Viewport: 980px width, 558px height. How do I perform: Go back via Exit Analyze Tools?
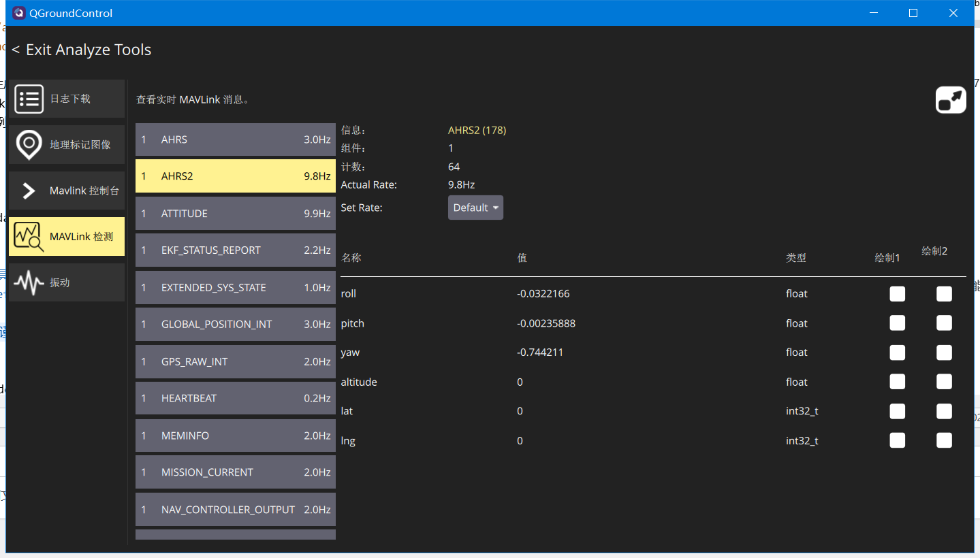(82, 50)
